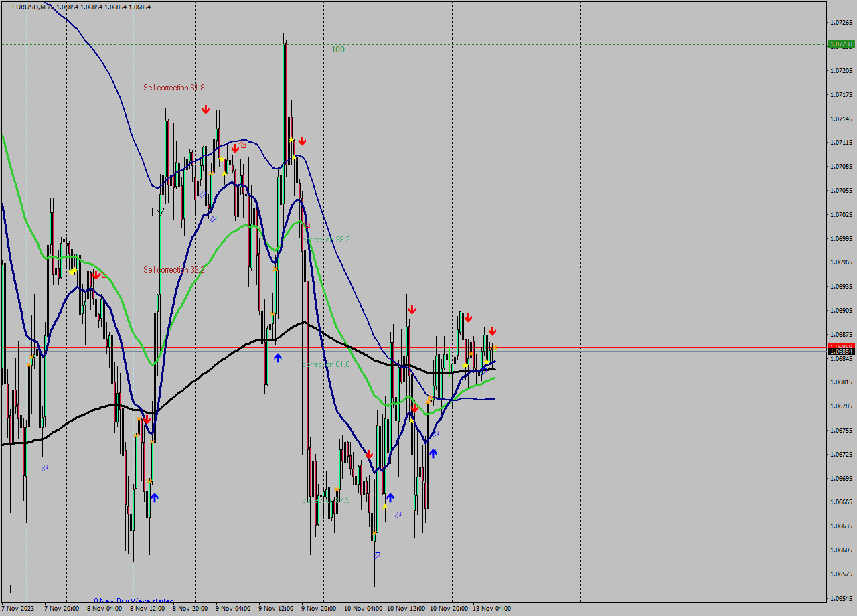Click the 1.06695 price scale value
857x616 pixels.
tap(842, 479)
